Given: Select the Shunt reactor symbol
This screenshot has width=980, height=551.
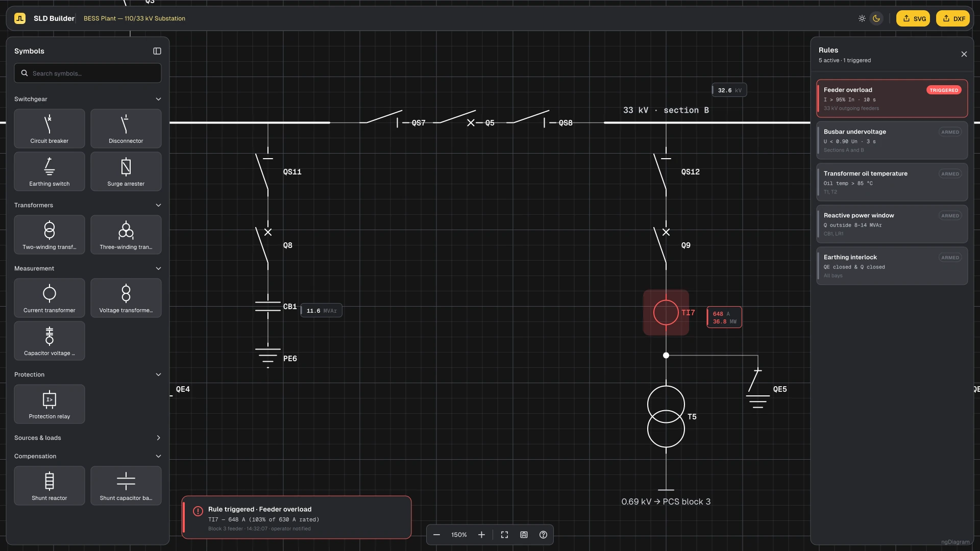Looking at the screenshot, I should pyautogui.click(x=50, y=486).
